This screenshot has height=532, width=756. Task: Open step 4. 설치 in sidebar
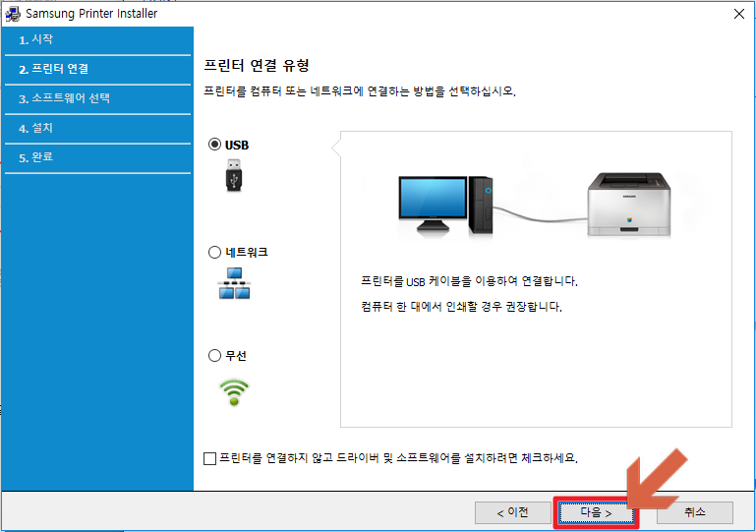point(98,128)
